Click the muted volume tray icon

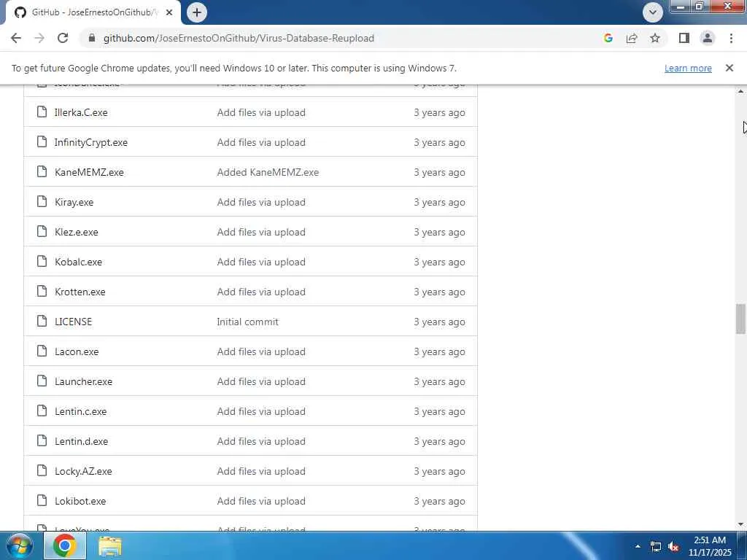point(673,547)
